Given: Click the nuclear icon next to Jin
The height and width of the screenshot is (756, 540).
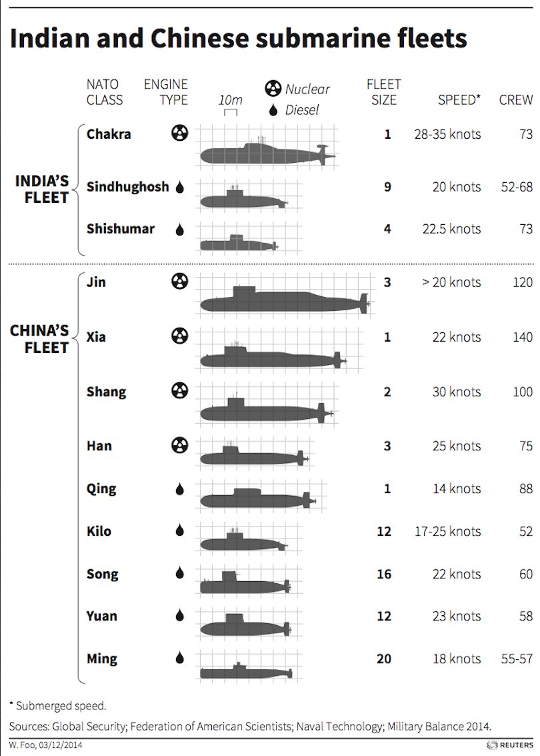Looking at the screenshot, I should pyautogui.click(x=180, y=281).
